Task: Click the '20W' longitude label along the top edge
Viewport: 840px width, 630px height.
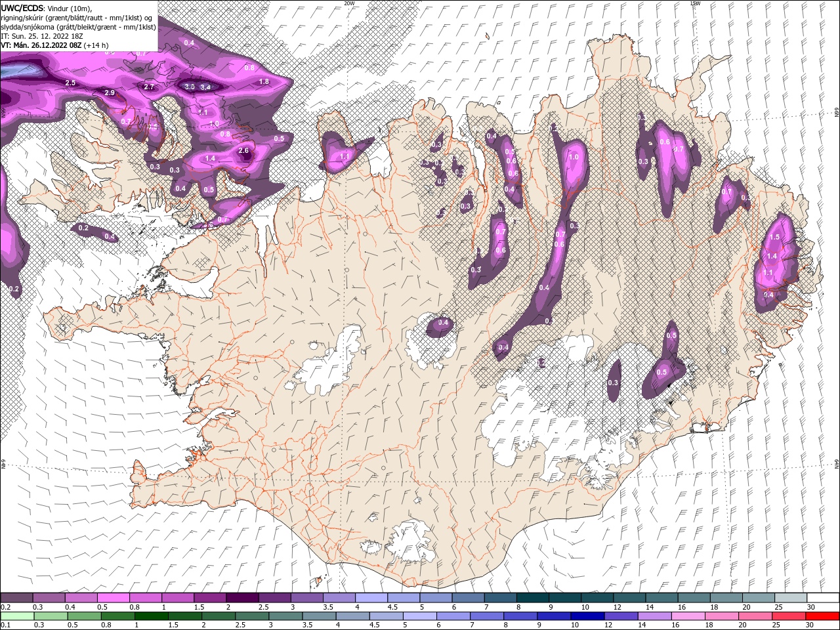Action: pyautogui.click(x=349, y=3)
